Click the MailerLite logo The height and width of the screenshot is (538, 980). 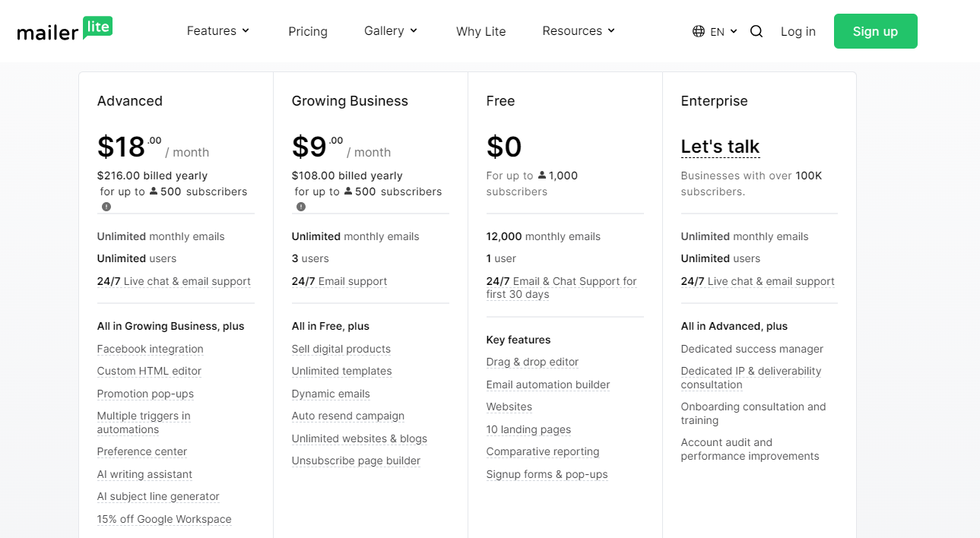[65, 30]
